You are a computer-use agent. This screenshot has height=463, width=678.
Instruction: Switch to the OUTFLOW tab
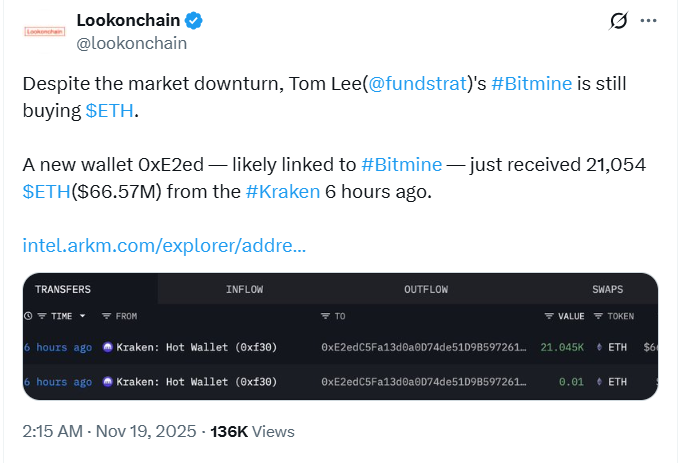(426, 289)
